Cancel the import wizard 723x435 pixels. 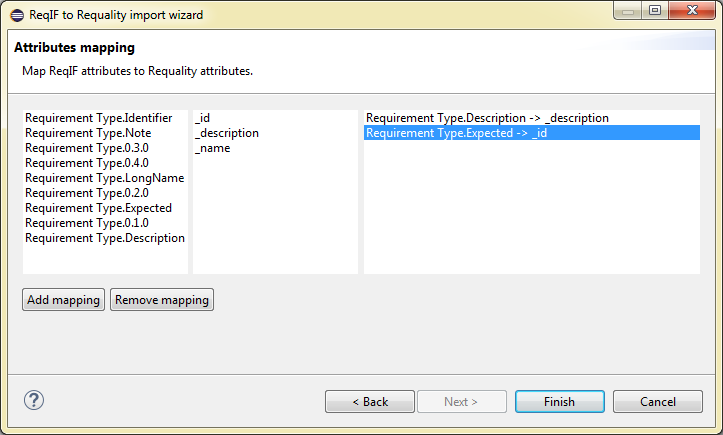point(658,402)
